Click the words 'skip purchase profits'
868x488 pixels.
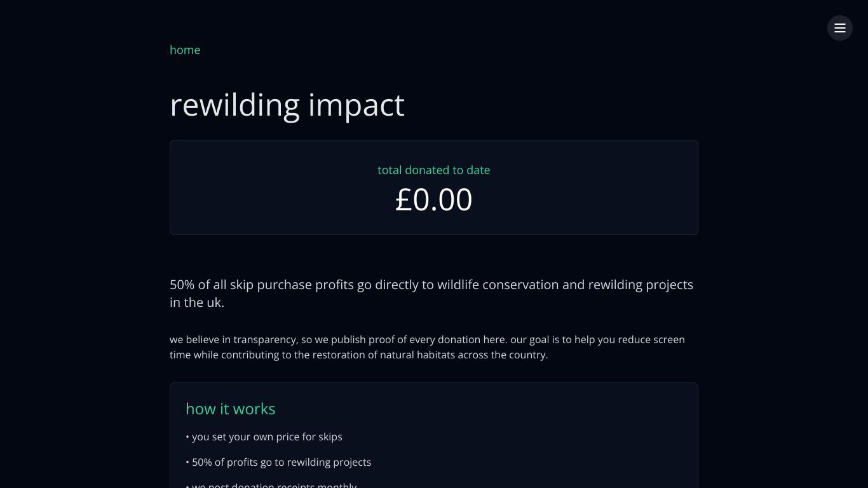point(292,285)
